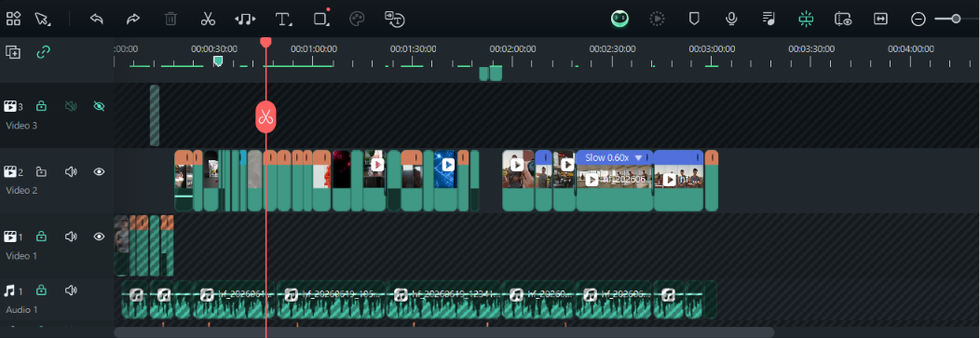Click the green AI assistant robot icon
The image size is (980, 338).
pos(620,19)
